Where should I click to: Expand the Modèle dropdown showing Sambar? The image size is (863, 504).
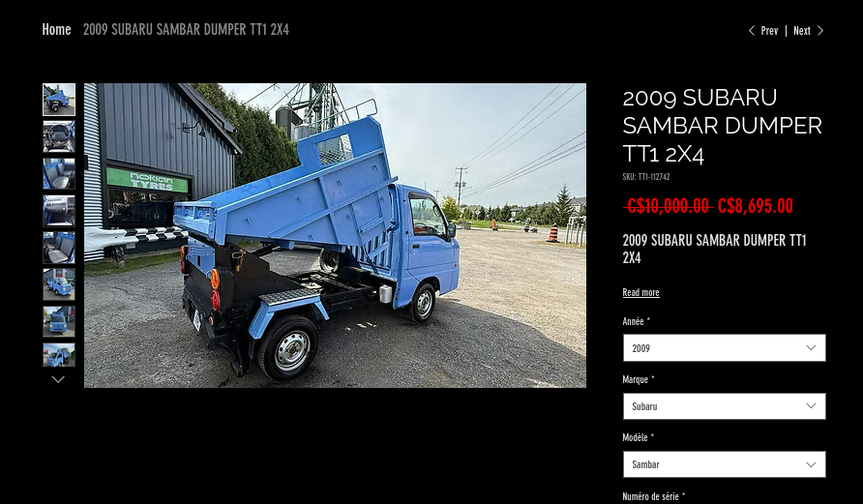[x=725, y=464]
